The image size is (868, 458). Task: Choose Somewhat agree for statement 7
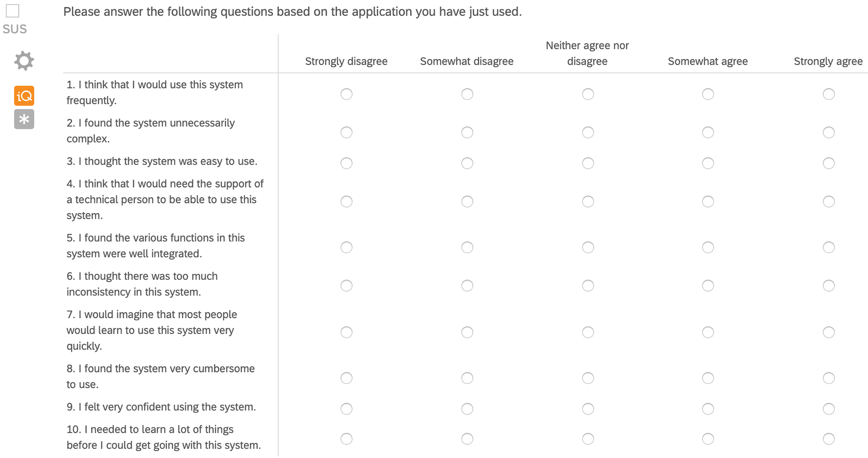coord(708,332)
